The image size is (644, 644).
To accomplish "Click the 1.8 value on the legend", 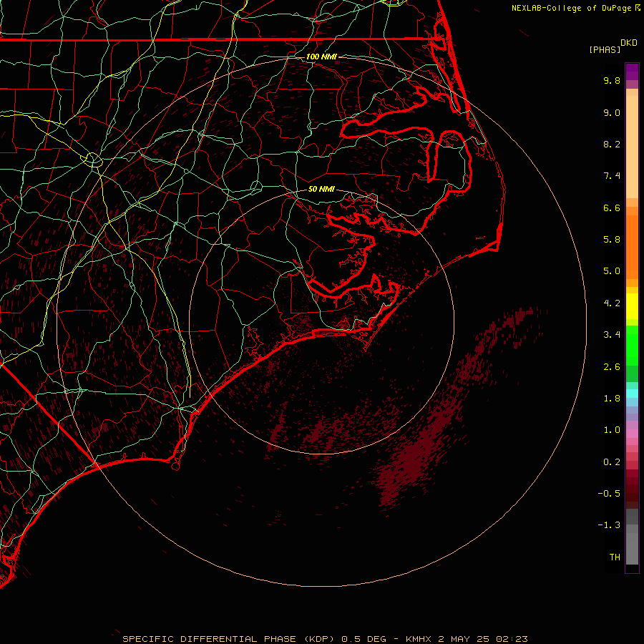I will 612,399.
